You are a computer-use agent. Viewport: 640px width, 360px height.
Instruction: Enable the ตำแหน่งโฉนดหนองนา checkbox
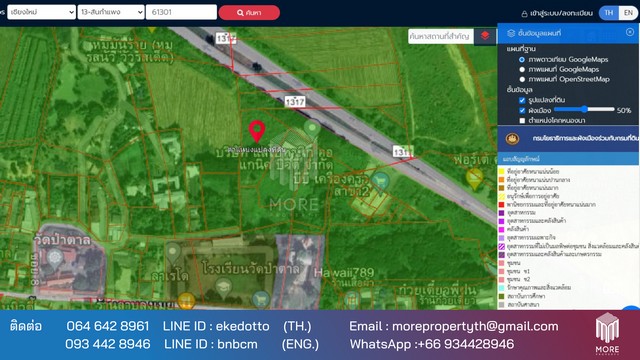coord(522,120)
